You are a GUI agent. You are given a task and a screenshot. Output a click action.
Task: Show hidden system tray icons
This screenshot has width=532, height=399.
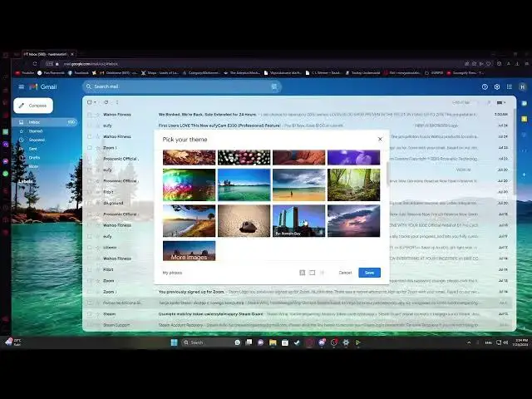[469, 342]
